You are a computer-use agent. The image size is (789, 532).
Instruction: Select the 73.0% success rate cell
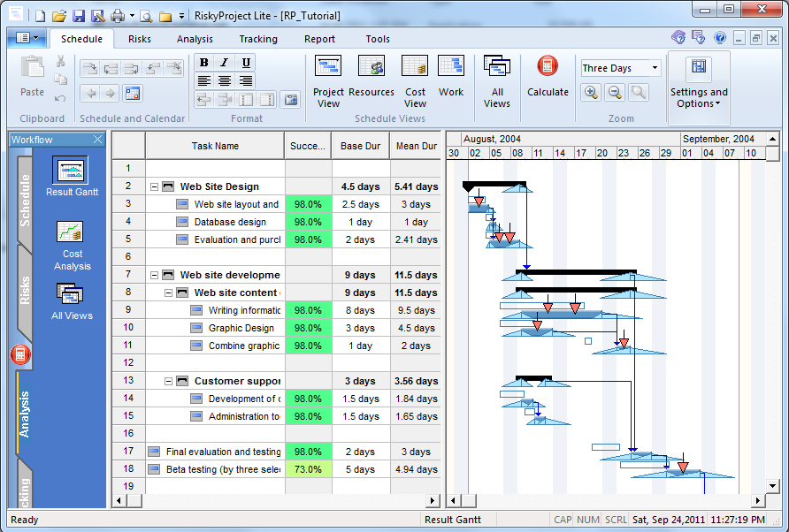tap(308, 469)
